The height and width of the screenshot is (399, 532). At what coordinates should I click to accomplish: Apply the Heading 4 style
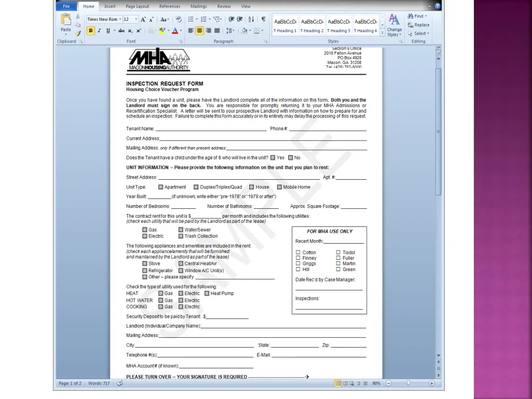[366, 25]
